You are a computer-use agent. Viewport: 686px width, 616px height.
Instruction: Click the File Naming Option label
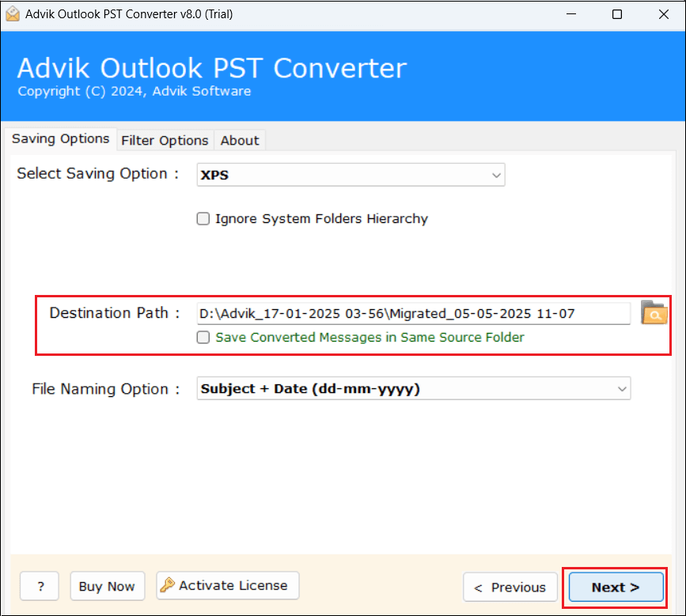click(x=106, y=389)
